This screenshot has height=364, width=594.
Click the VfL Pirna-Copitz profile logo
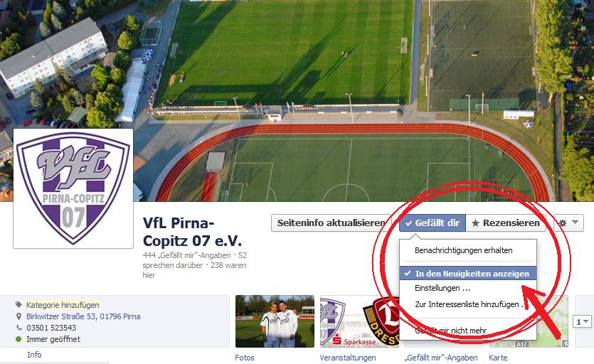[73, 188]
